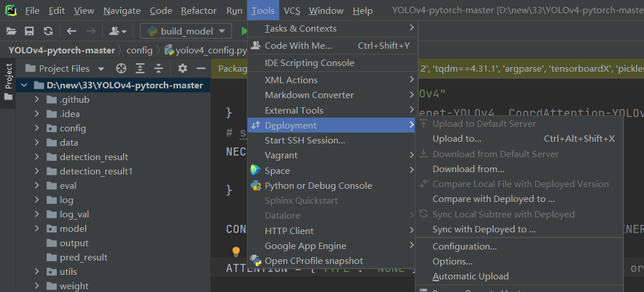Open Project panel settings gear

[x=183, y=68]
